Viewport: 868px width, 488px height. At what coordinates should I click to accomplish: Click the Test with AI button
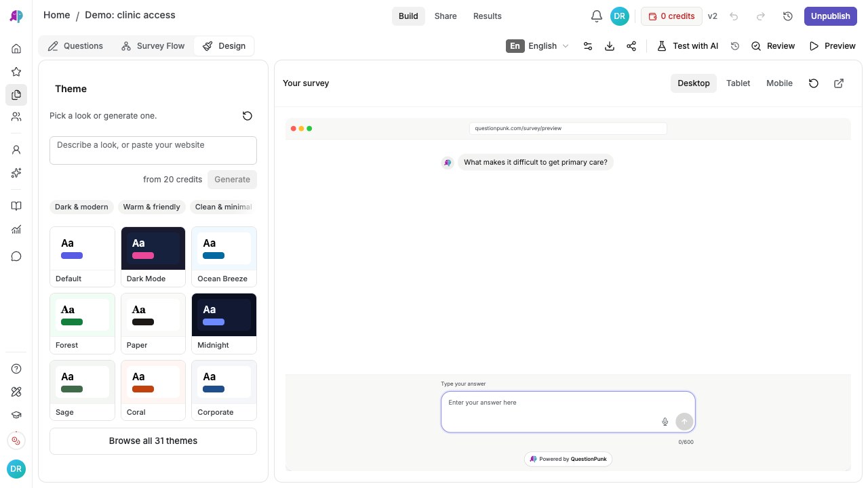[x=688, y=46]
